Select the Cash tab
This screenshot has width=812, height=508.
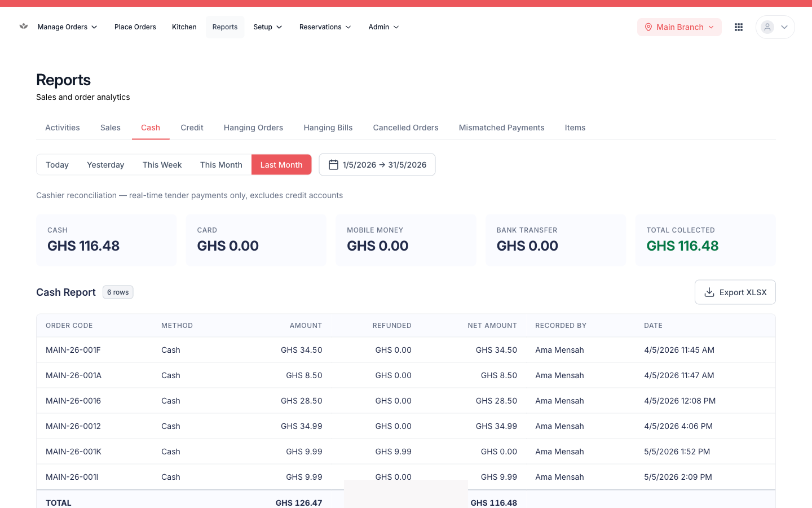click(151, 128)
